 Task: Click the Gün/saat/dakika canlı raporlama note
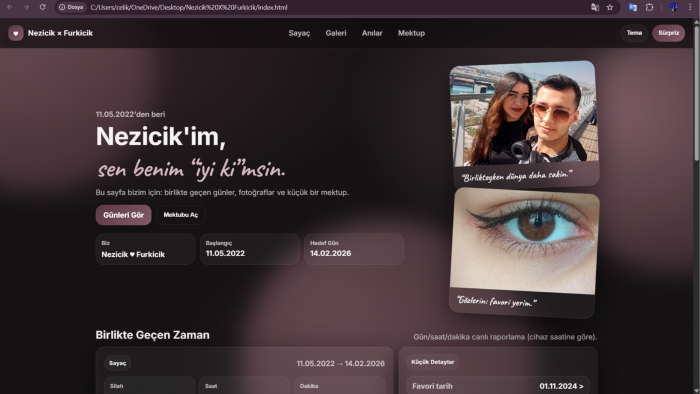(505, 337)
